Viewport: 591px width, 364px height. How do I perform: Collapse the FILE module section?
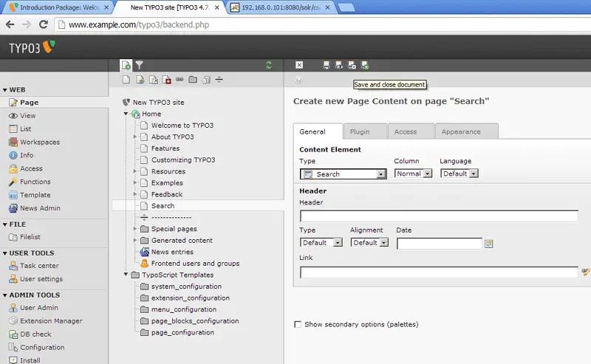pyautogui.click(x=5, y=224)
